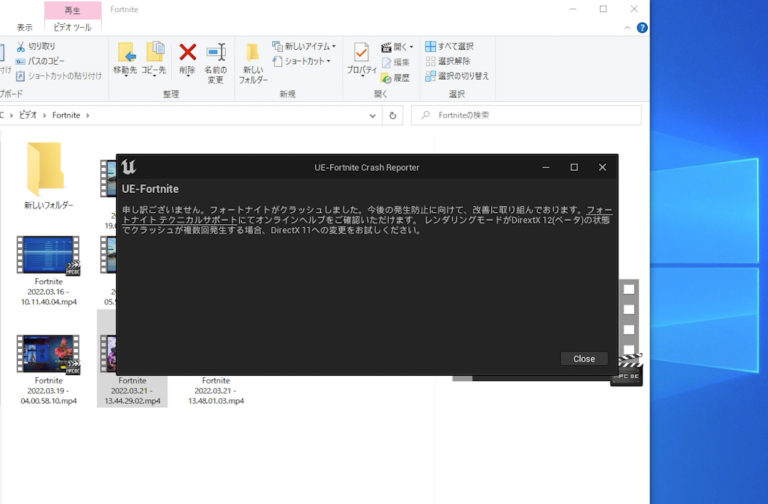This screenshot has height=504, width=768.
Task: Create a folder with 新しいフォルダー ribbon icon
Action: [x=253, y=53]
